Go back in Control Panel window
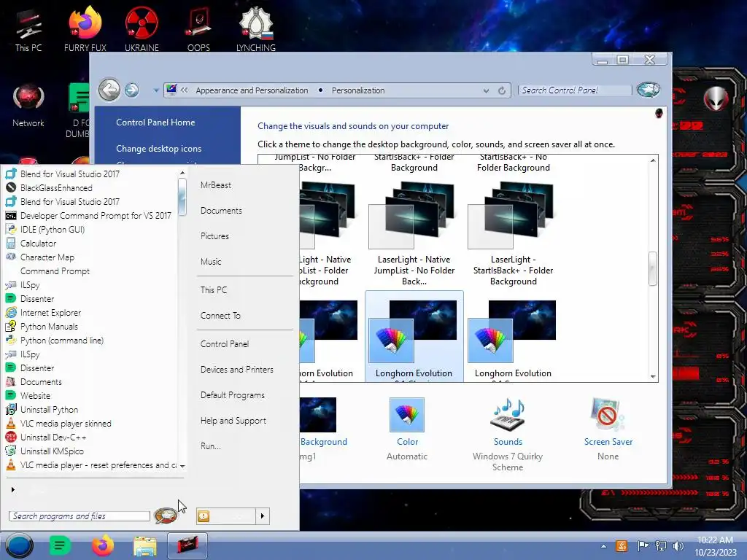 coord(109,90)
